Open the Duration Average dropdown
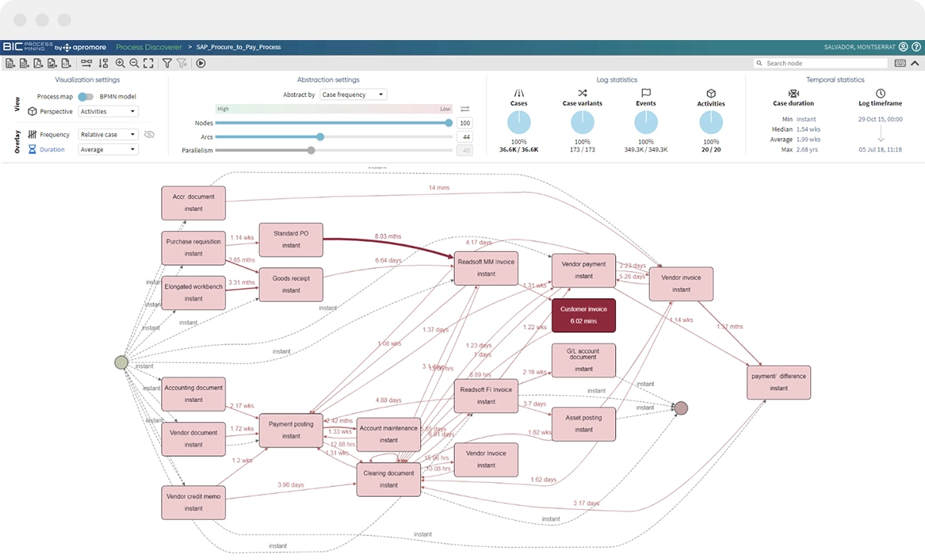Viewport: 925px width, 560px height. point(108,149)
